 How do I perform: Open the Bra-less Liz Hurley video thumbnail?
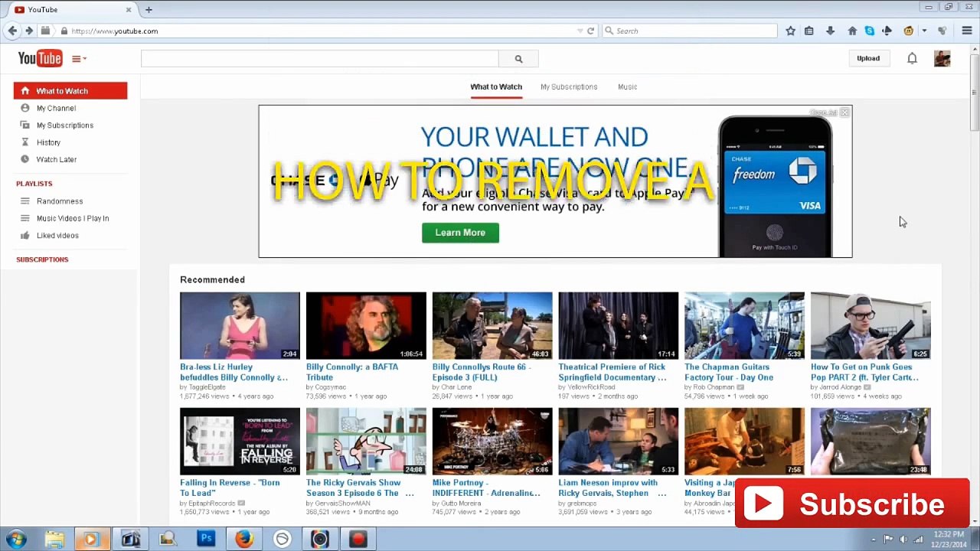[x=240, y=325]
